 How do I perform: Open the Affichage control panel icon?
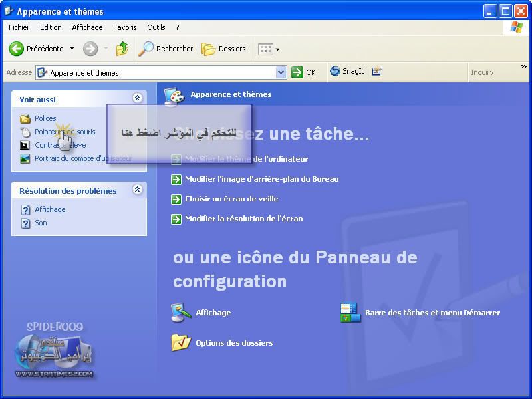181,312
